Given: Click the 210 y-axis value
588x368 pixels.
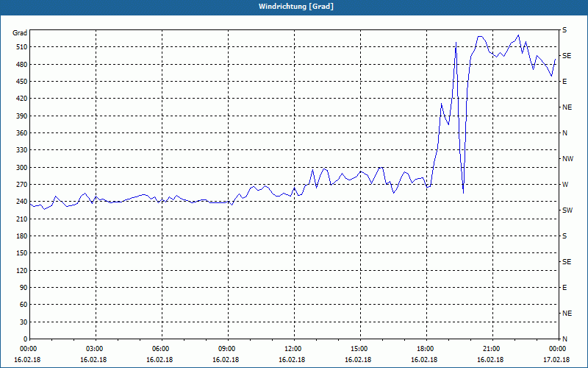Looking at the screenshot, I should [x=21, y=219].
